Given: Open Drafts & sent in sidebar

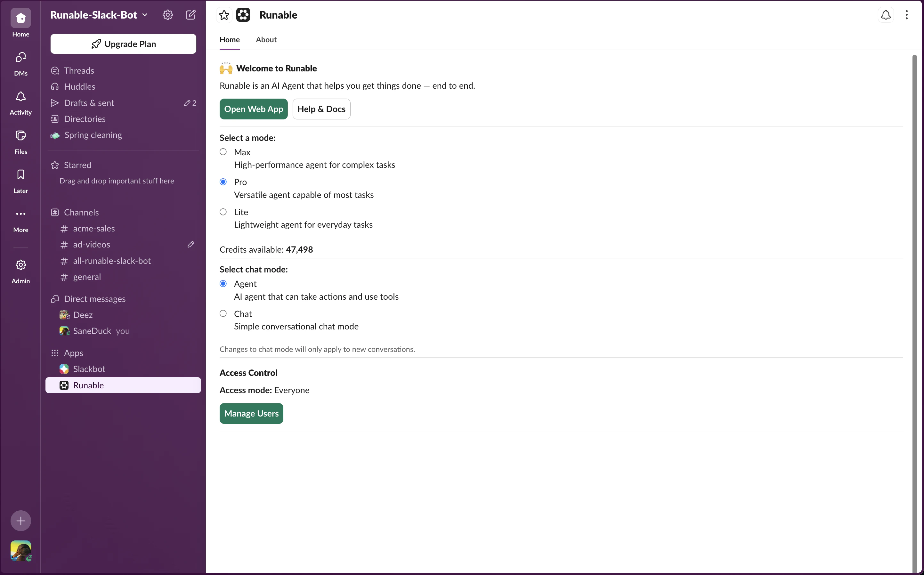Looking at the screenshot, I should [x=123, y=103].
